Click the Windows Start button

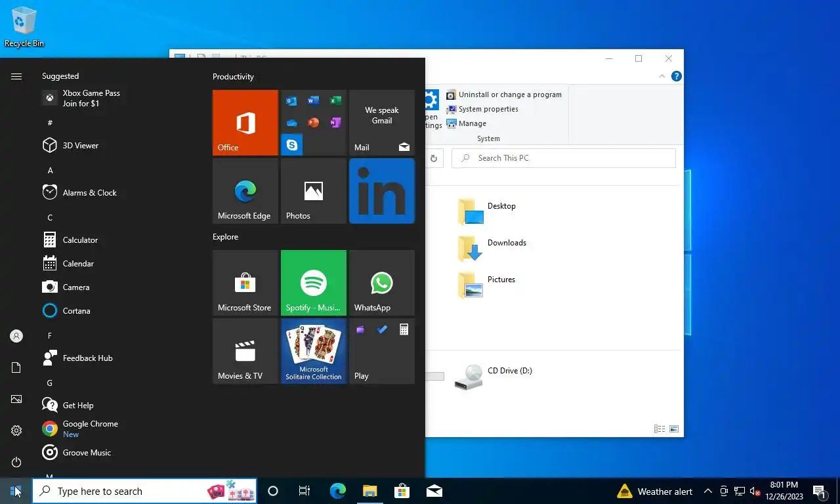[x=16, y=491]
